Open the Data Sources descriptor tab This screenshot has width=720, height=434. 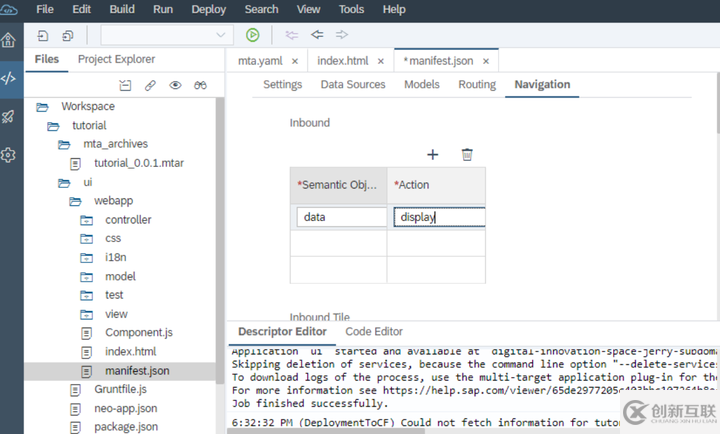pos(353,85)
